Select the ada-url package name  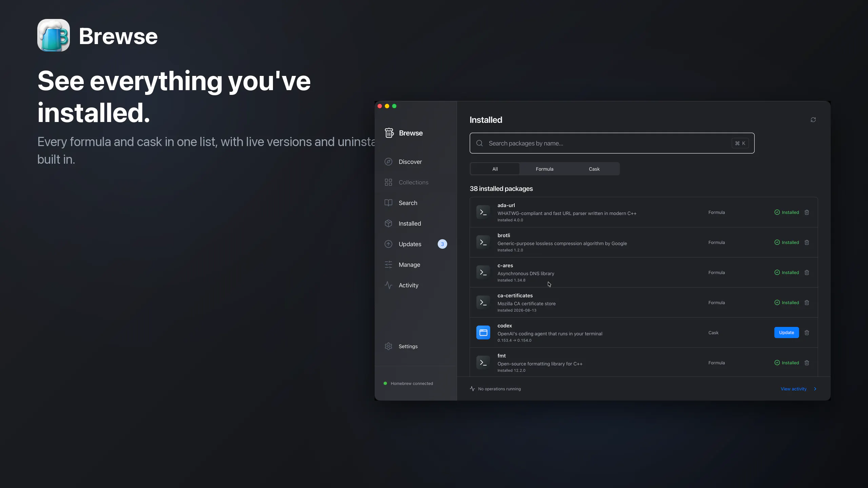click(x=506, y=205)
